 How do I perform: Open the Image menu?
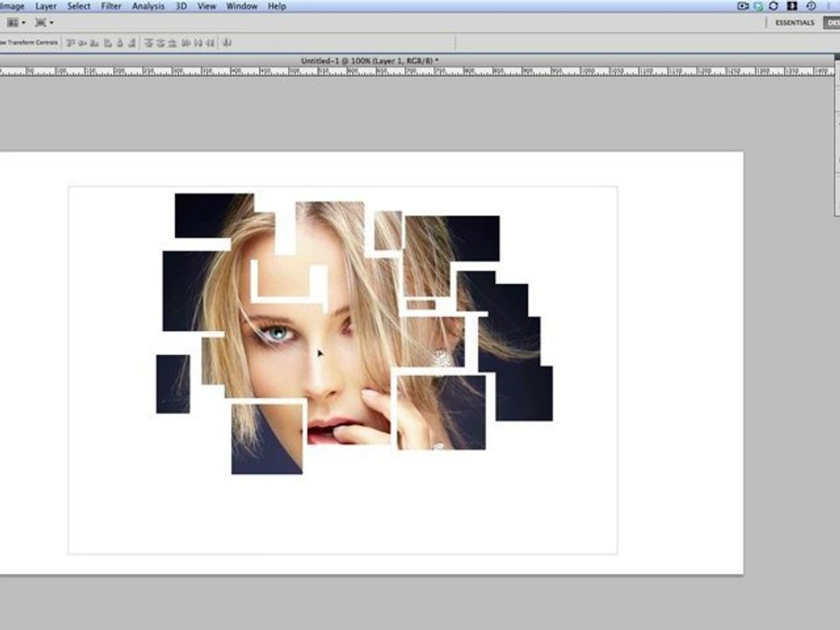pyautogui.click(x=11, y=6)
